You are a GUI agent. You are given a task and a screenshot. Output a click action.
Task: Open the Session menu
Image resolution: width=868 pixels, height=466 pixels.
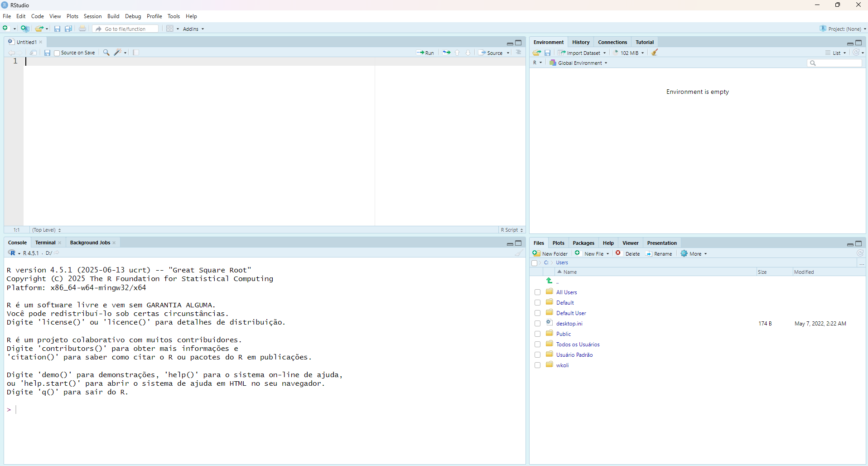92,16
